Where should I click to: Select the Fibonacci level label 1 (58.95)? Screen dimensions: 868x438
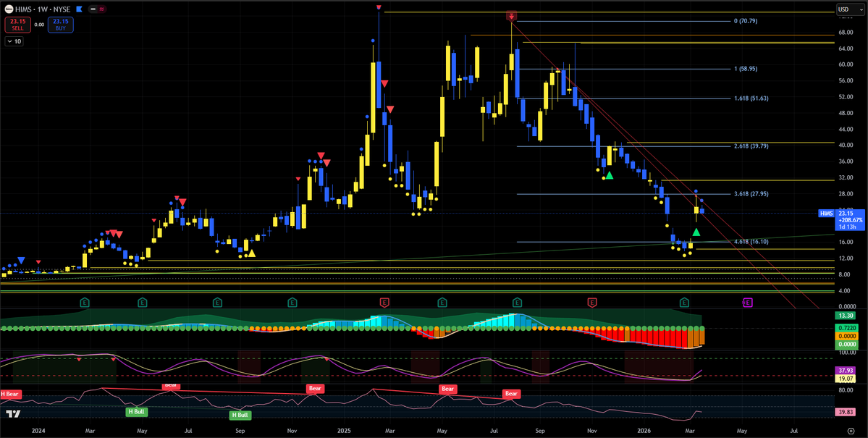(x=745, y=69)
